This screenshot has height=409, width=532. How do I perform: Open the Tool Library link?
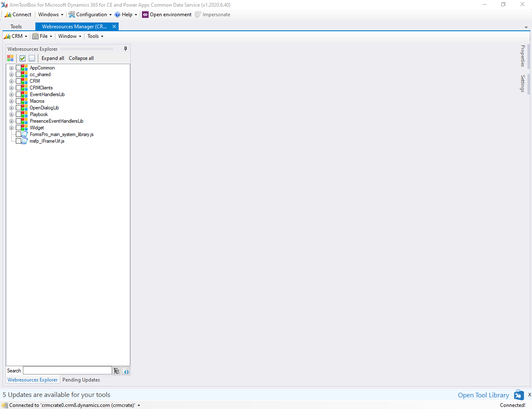click(x=483, y=394)
